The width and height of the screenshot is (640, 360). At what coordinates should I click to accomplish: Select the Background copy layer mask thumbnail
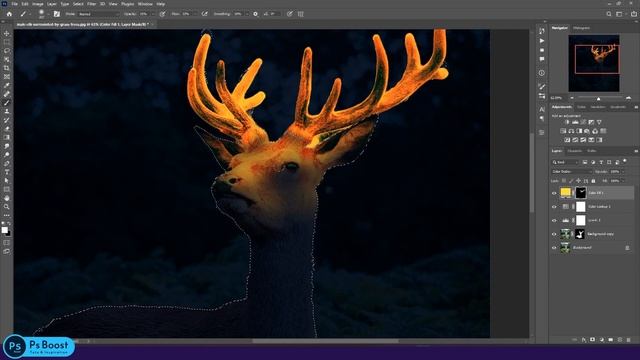[x=580, y=234]
